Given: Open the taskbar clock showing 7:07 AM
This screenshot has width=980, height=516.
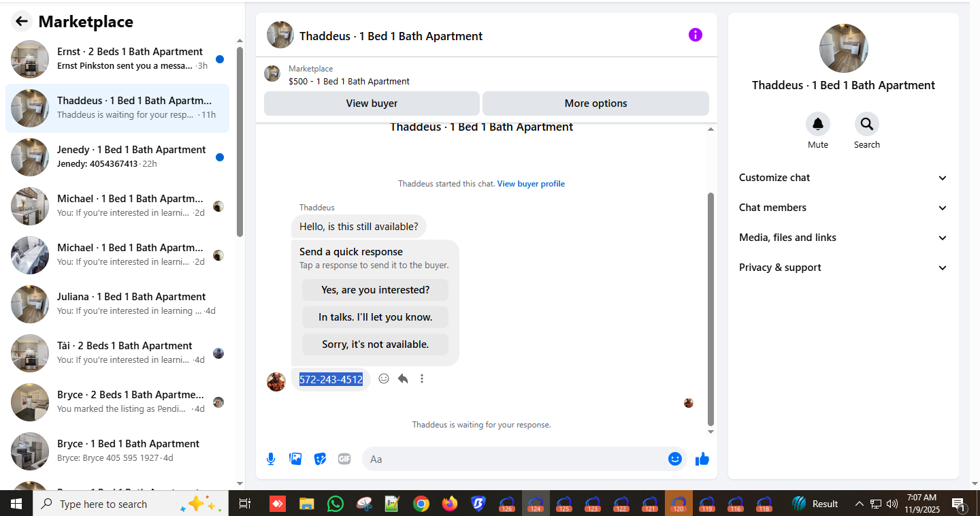Looking at the screenshot, I should 921,504.
